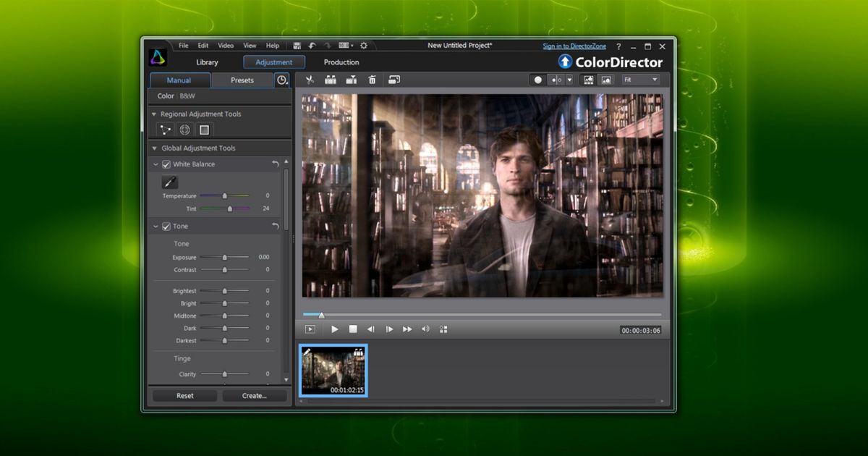Toggle the speaker mute control
This screenshot has width=868, height=456.
(426, 329)
